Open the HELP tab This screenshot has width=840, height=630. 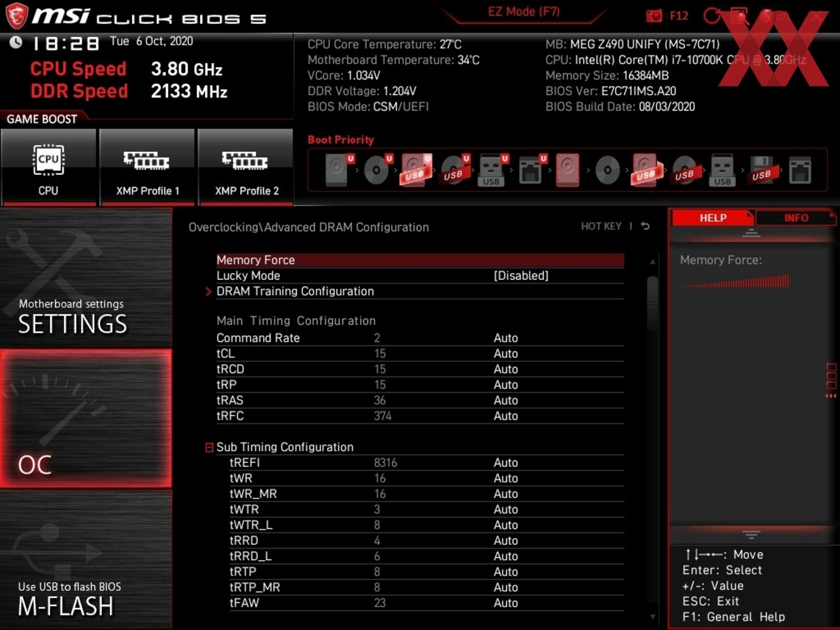pos(713,218)
